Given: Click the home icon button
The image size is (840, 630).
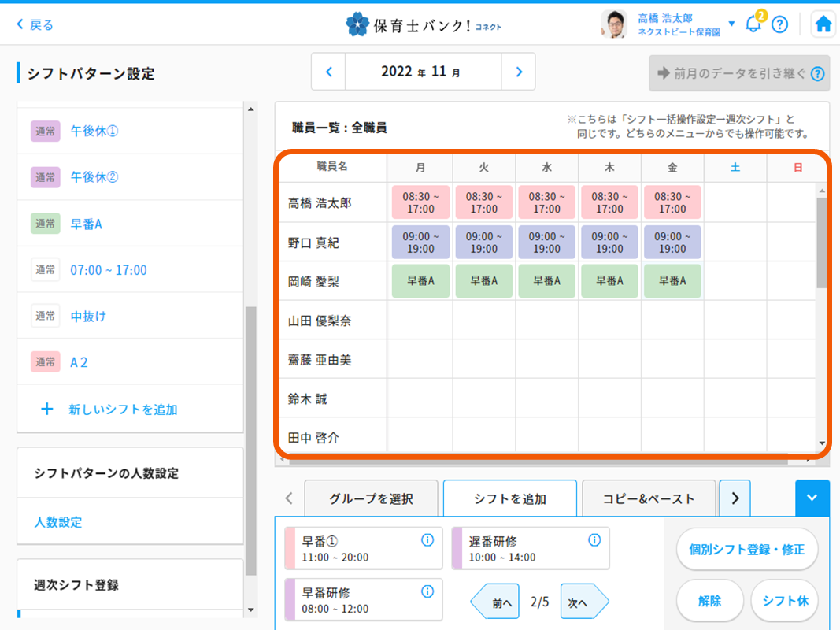Looking at the screenshot, I should point(823,24).
